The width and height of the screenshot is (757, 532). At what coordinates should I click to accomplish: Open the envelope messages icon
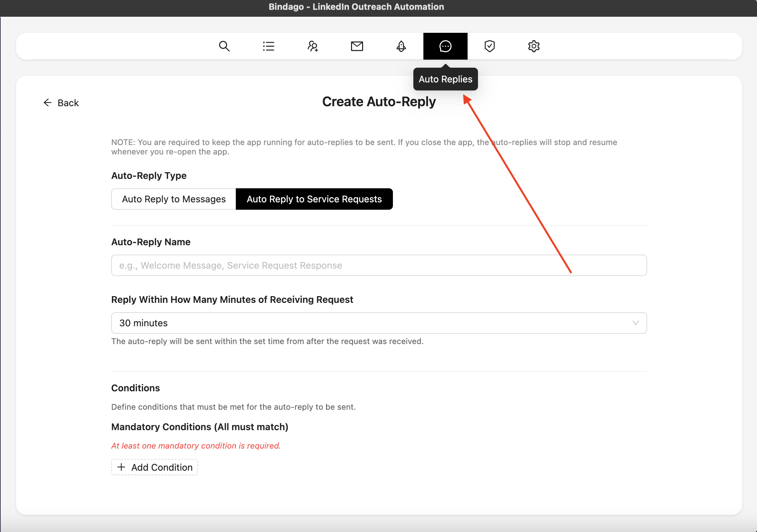point(357,46)
